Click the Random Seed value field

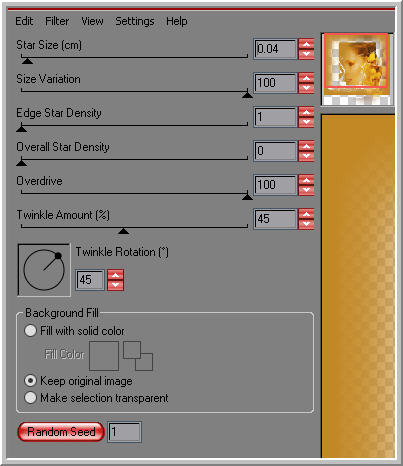point(124,432)
